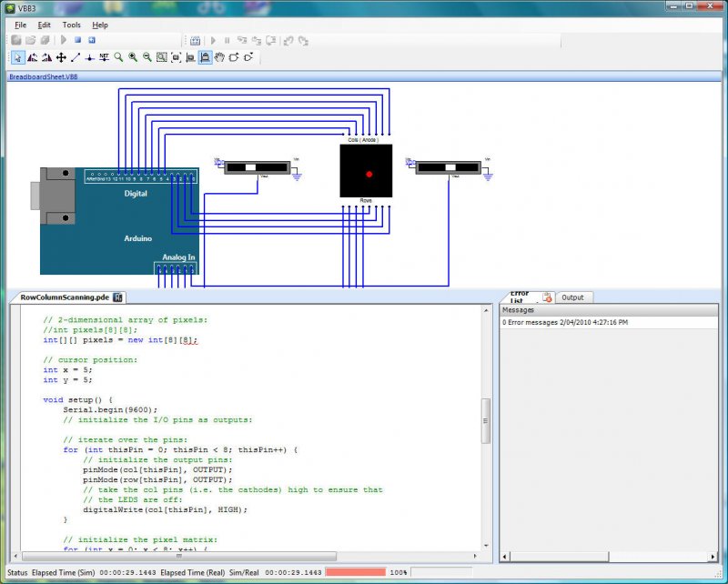Select the hand pan tool
728x584 pixels.
[x=219, y=57]
